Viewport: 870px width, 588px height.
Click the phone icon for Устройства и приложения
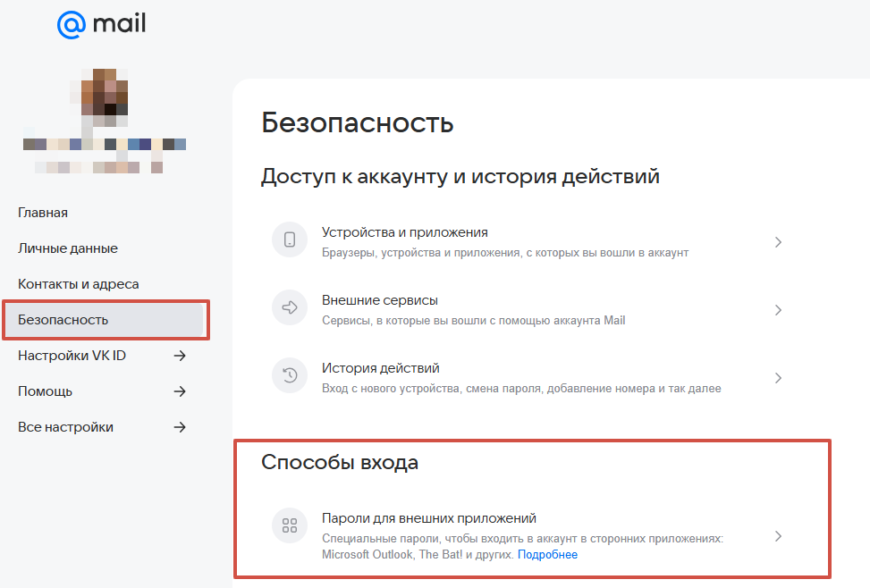pyautogui.click(x=289, y=240)
